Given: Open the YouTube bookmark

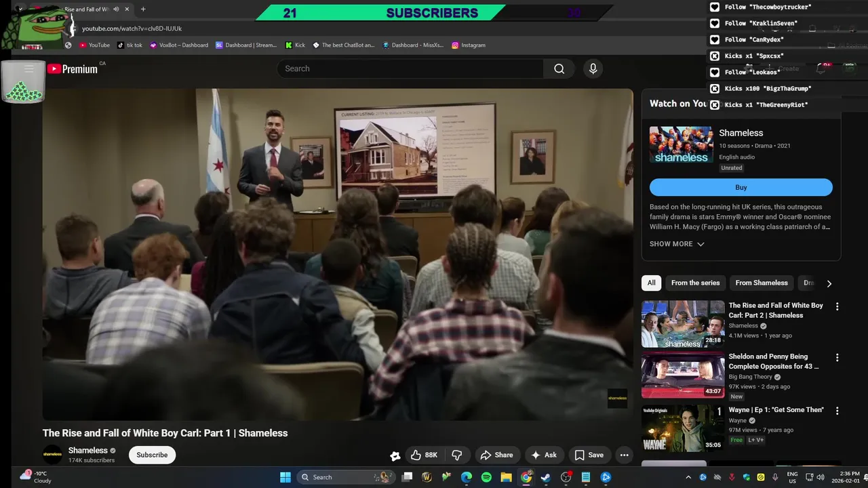Looking at the screenshot, I should click(x=95, y=45).
